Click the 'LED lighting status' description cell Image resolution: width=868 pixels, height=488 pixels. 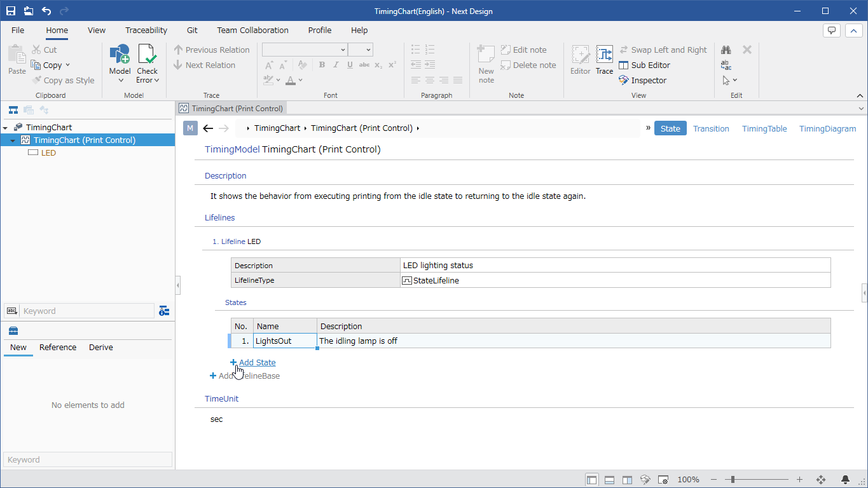click(616, 265)
